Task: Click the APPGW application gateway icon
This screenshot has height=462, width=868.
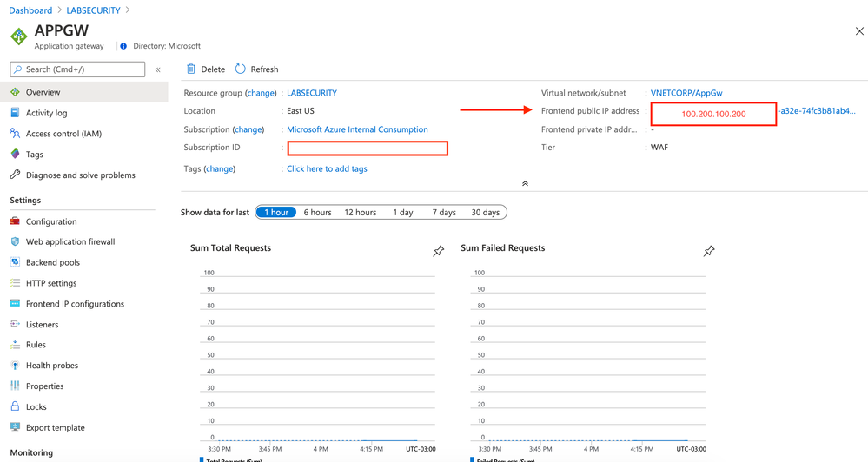Action: (x=19, y=36)
